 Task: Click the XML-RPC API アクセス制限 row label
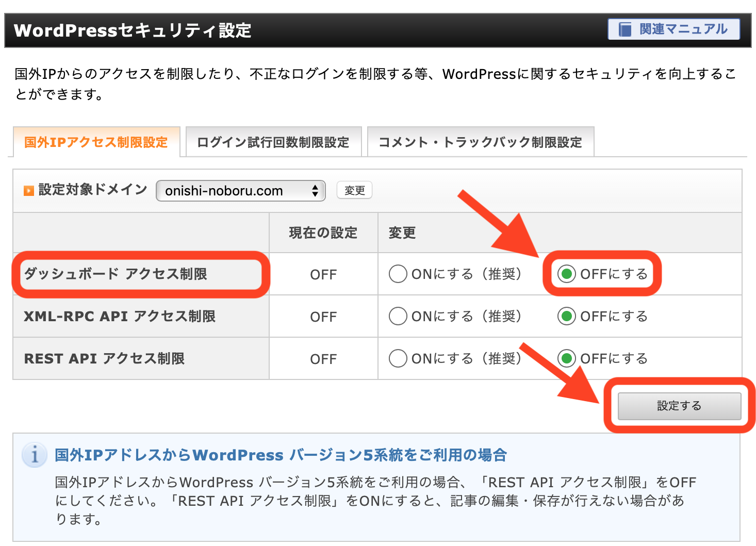click(x=120, y=316)
